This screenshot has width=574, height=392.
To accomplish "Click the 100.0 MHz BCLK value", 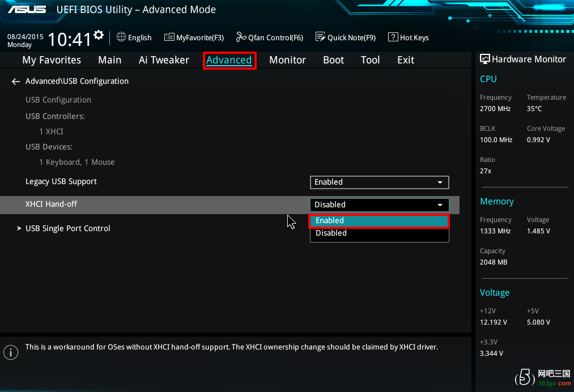I will tap(496, 140).
